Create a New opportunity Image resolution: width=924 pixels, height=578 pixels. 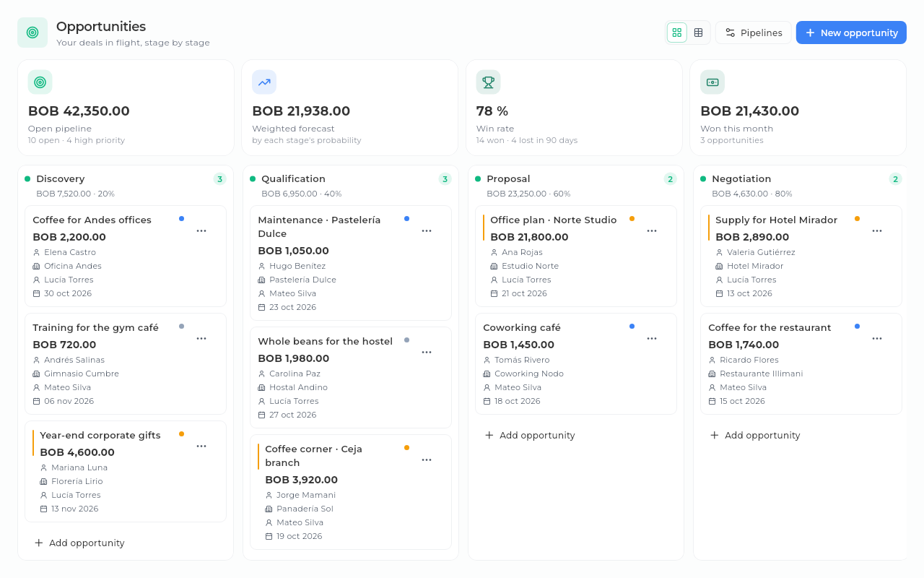coord(851,33)
